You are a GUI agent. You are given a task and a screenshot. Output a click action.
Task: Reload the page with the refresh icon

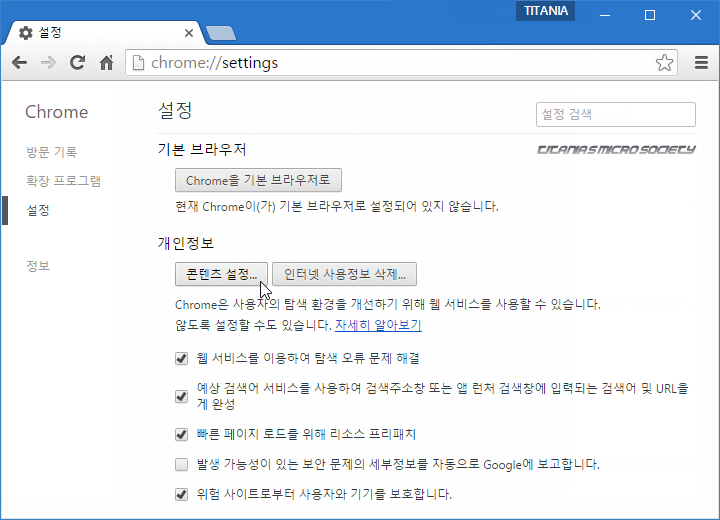78,62
